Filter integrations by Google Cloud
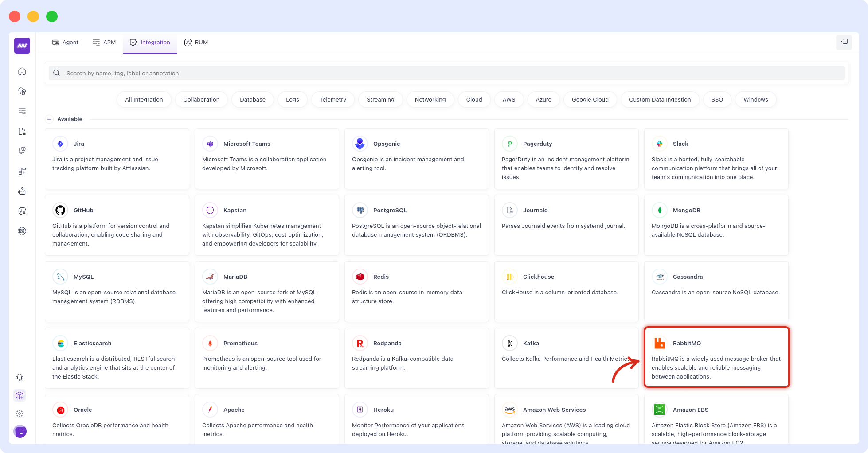The height and width of the screenshot is (453, 868). pos(590,100)
